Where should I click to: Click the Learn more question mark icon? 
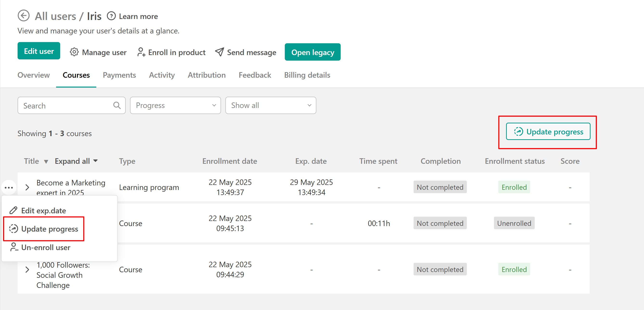[111, 16]
